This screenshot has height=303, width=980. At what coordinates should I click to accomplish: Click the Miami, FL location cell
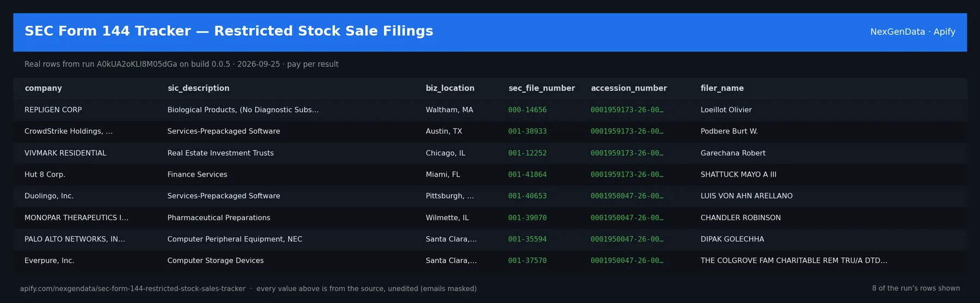click(443, 174)
